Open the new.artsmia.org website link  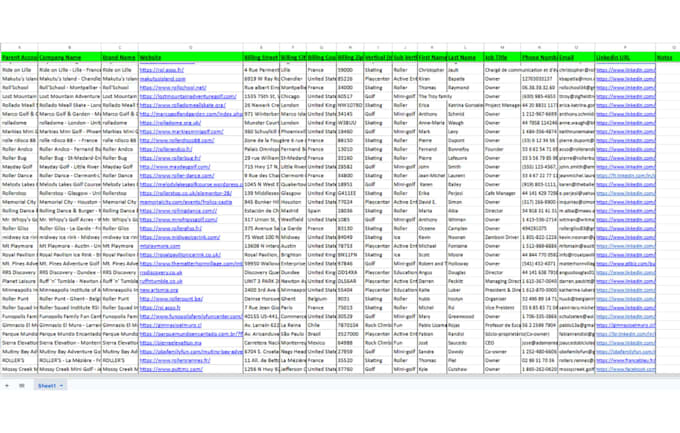[159, 290]
